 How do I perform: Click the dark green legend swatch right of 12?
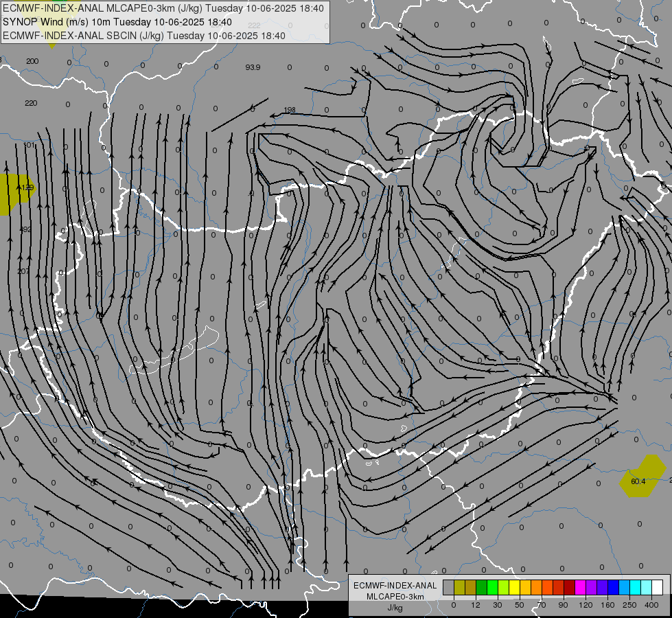point(482,587)
